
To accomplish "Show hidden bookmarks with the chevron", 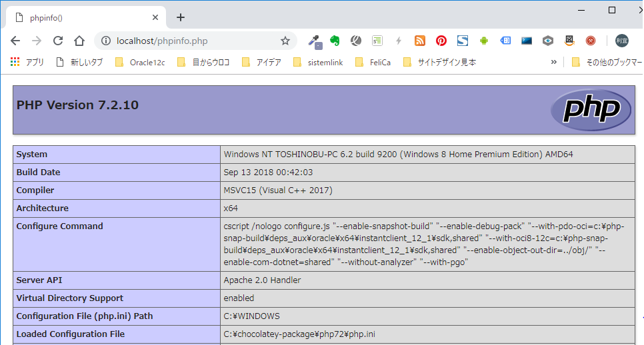I will tap(553, 62).
